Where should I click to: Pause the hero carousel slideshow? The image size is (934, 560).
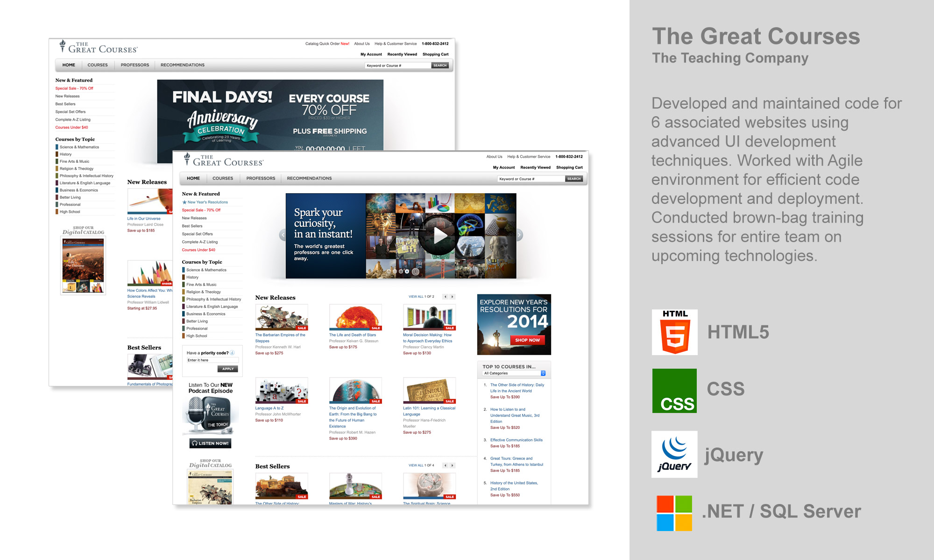[x=416, y=272]
